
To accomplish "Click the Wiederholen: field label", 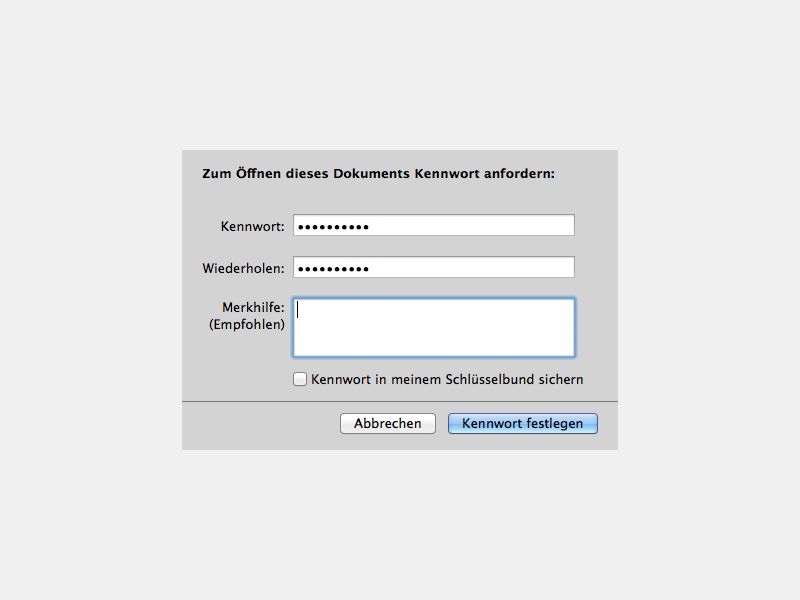I will coord(243,268).
